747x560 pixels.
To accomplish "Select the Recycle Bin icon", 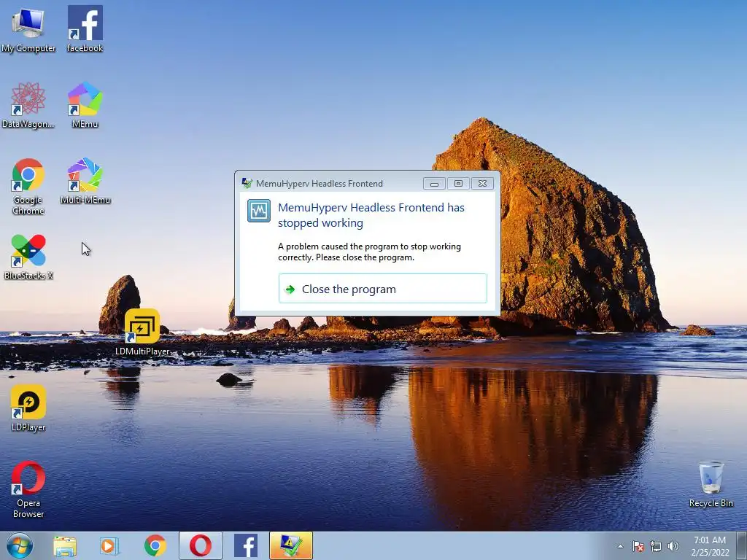I will tap(711, 485).
